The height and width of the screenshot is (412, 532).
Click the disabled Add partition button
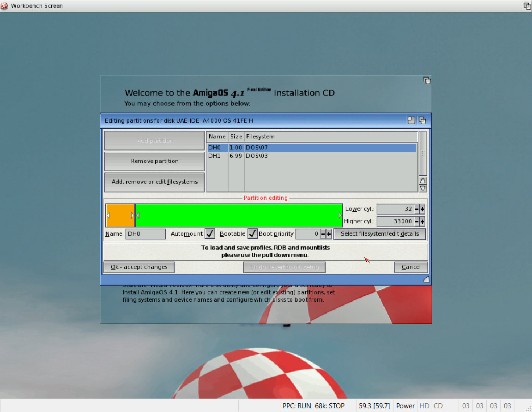coord(154,140)
